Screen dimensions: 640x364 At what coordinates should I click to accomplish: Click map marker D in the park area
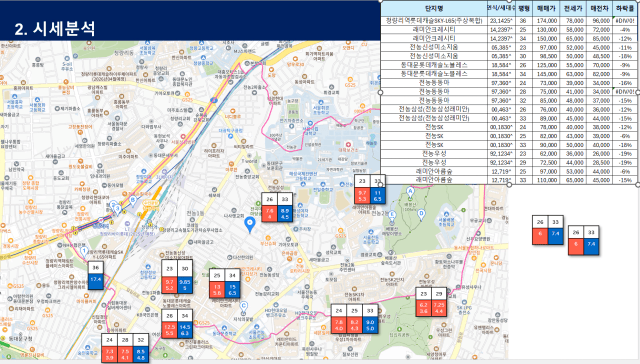point(421,214)
